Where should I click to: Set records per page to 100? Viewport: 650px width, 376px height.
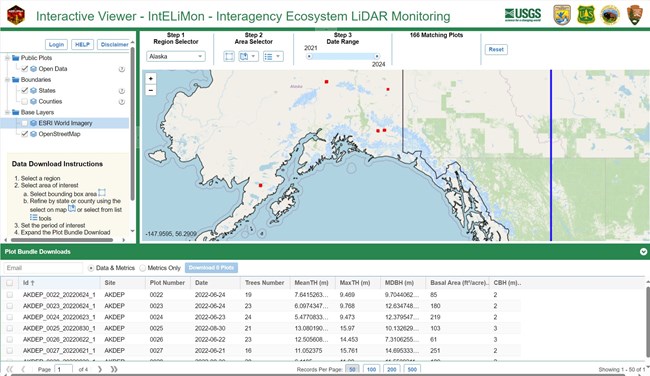(371, 369)
